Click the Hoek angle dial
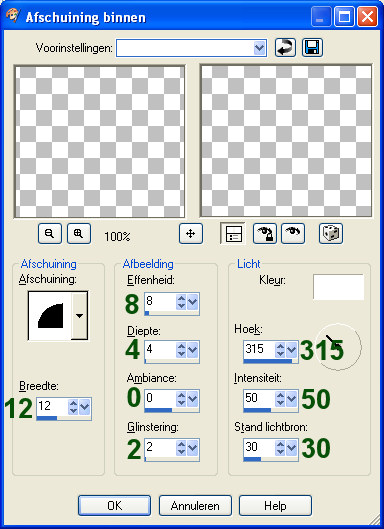The image size is (384, 529). [339, 346]
